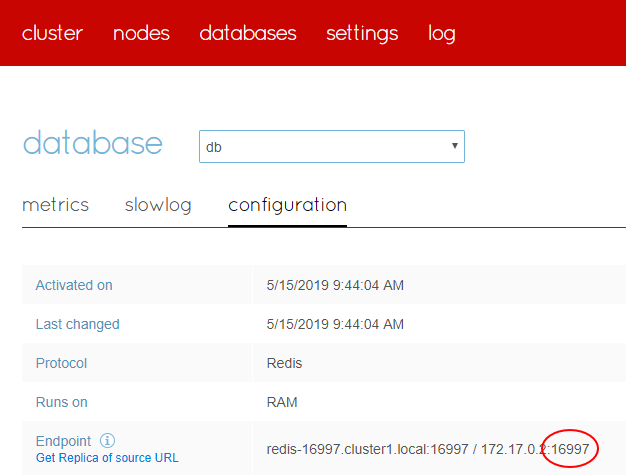626x475 pixels.
Task: Click the Endpoint info icon
Action: tap(108, 440)
